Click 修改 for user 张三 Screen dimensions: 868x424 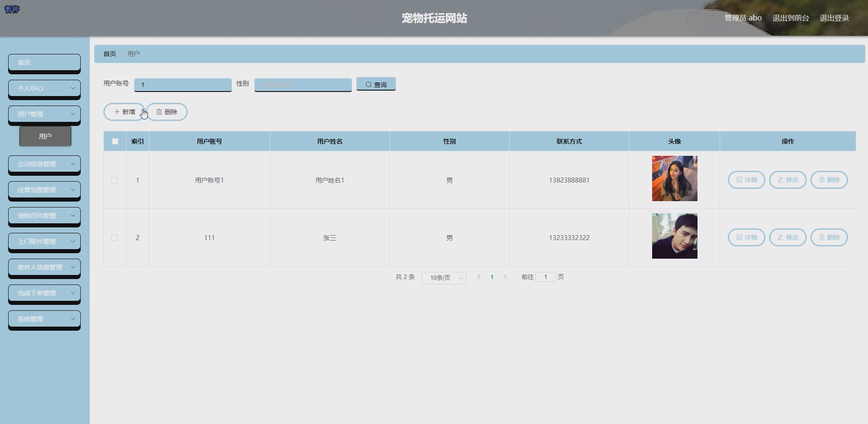click(x=788, y=237)
